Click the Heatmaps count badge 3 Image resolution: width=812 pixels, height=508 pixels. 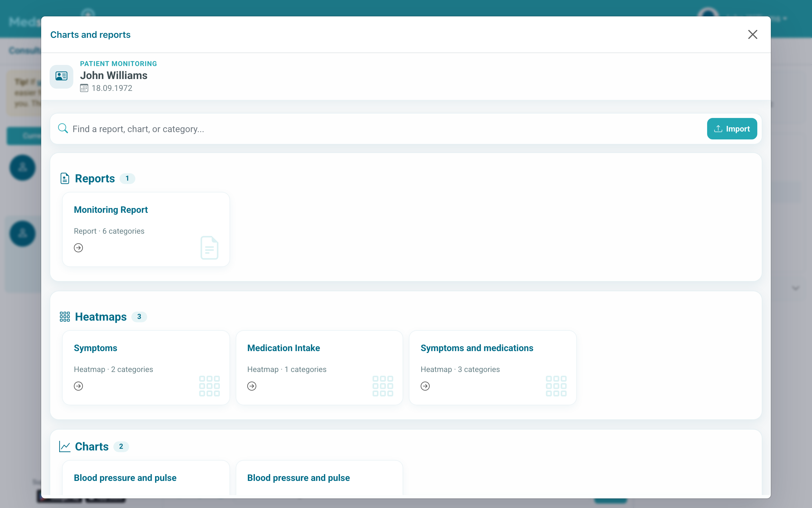pos(139,316)
